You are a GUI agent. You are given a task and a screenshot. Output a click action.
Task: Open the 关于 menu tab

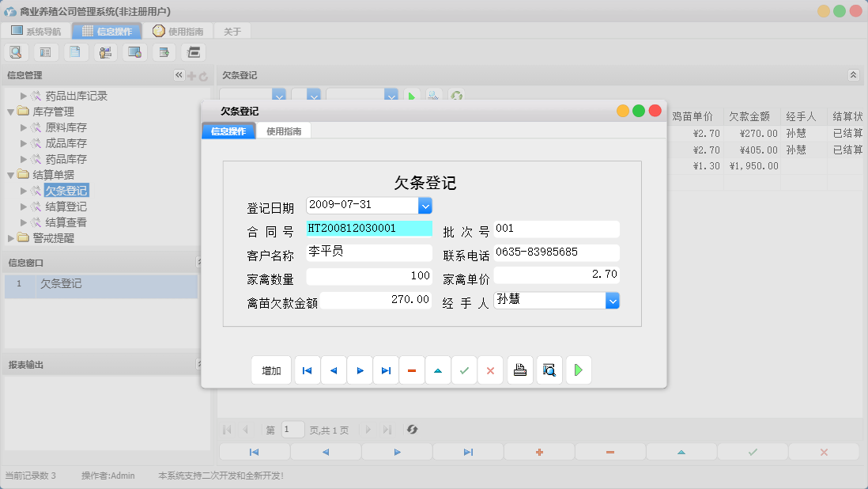click(x=232, y=31)
